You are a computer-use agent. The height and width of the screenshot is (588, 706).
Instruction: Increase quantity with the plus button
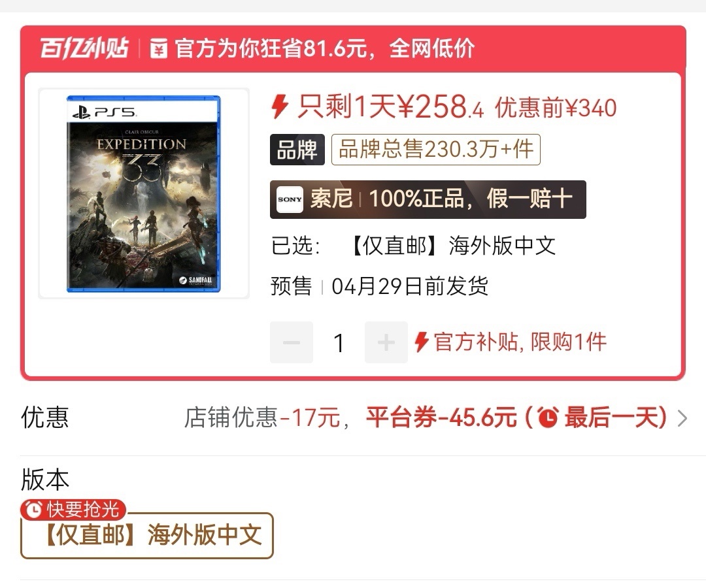point(386,342)
